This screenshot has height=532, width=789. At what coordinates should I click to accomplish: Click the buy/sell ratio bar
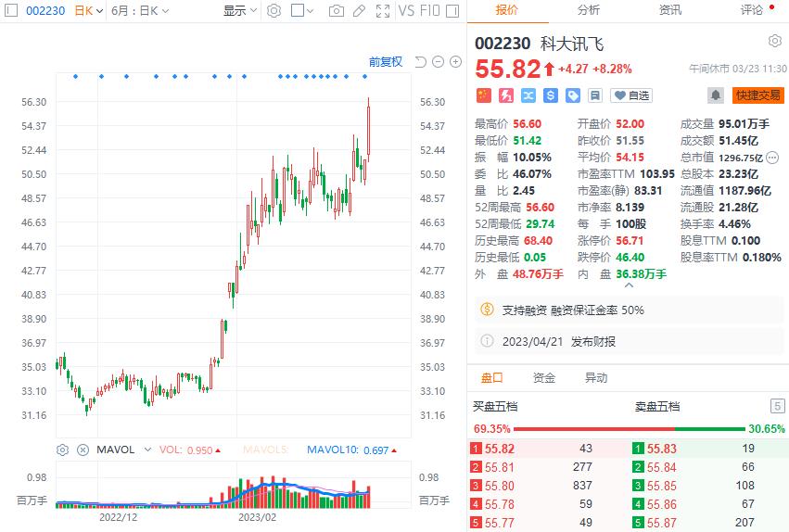click(x=629, y=429)
